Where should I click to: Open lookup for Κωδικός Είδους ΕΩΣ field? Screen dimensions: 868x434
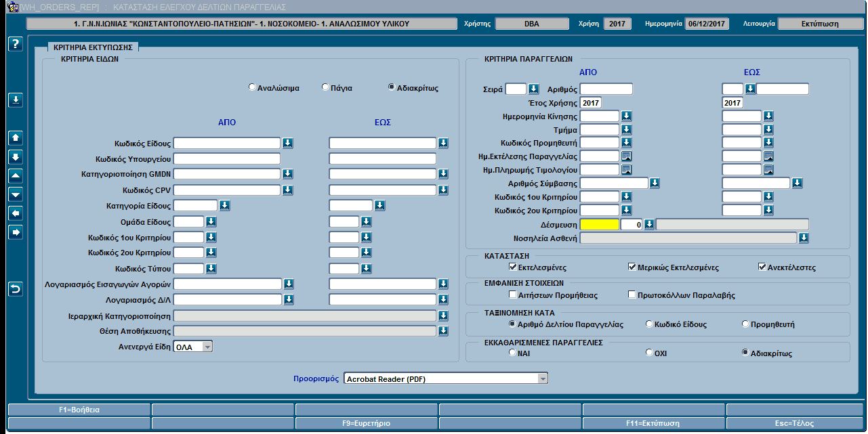pos(444,143)
